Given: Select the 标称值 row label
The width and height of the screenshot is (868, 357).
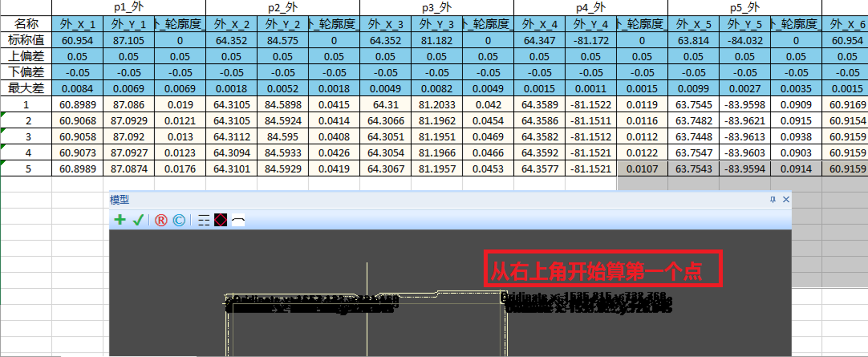Looking at the screenshot, I should pyautogui.click(x=26, y=40).
